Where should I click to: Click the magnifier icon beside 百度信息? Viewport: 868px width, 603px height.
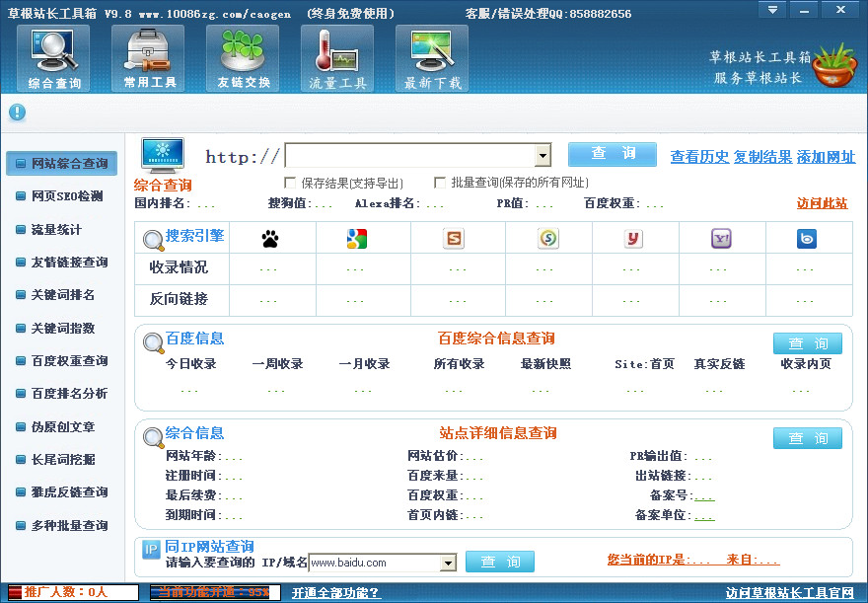coord(153,343)
